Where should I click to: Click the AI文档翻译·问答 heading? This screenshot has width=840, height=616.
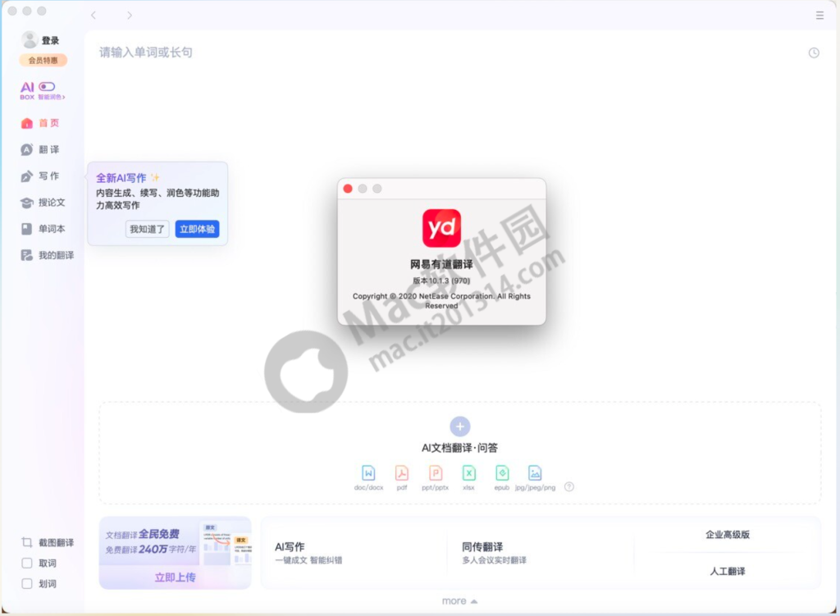[x=459, y=448]
